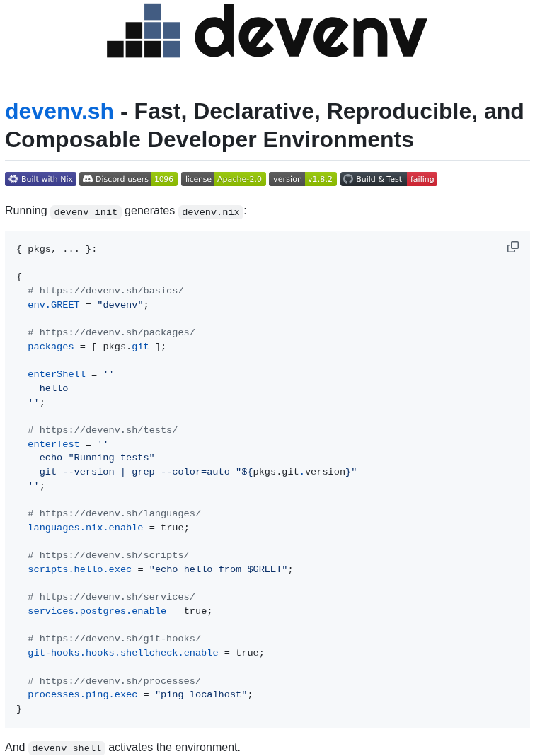Open the version v1.8.2 badge
The width and height of the screenshot is (535, 756).
click(x=302, y=179)
